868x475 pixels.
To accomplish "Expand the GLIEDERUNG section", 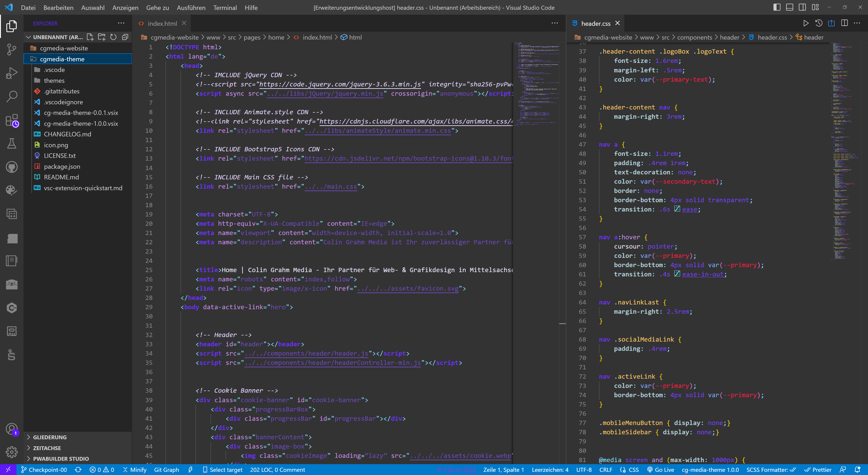I will (x=49, y=437).
